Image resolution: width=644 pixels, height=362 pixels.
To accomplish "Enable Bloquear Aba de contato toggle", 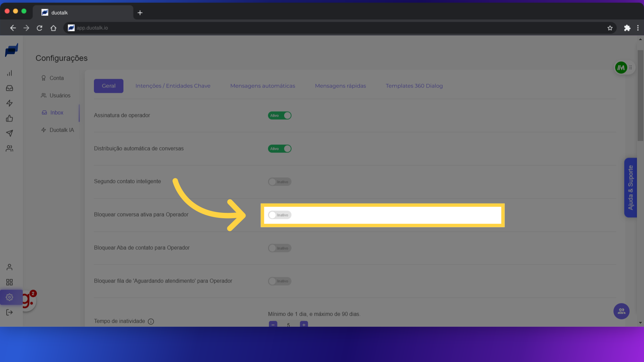I will 279,248.
